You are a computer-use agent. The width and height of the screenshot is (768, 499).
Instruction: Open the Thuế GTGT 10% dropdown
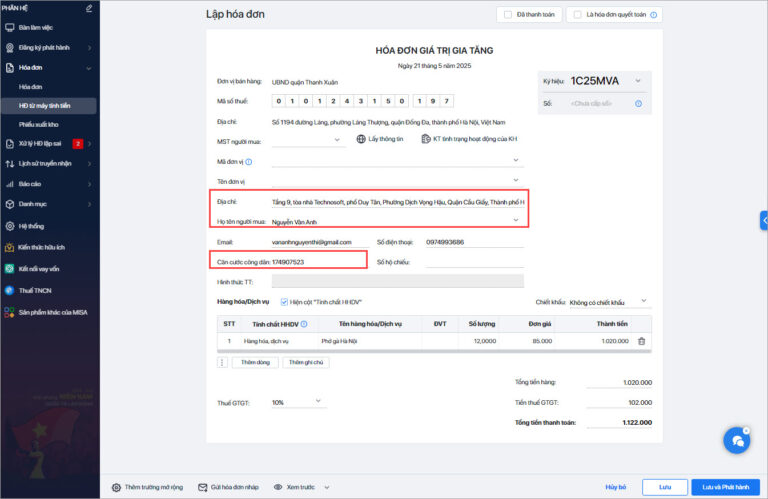pos(318,401)
